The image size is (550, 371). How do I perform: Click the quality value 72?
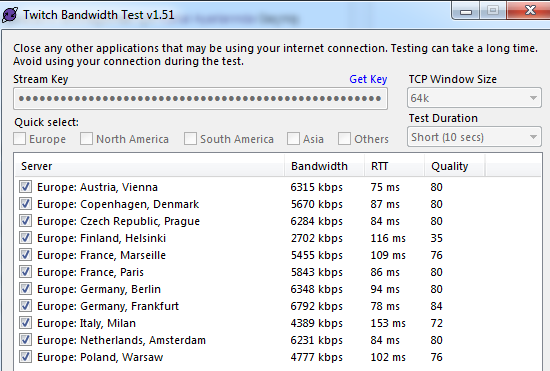tap(437, 323)
